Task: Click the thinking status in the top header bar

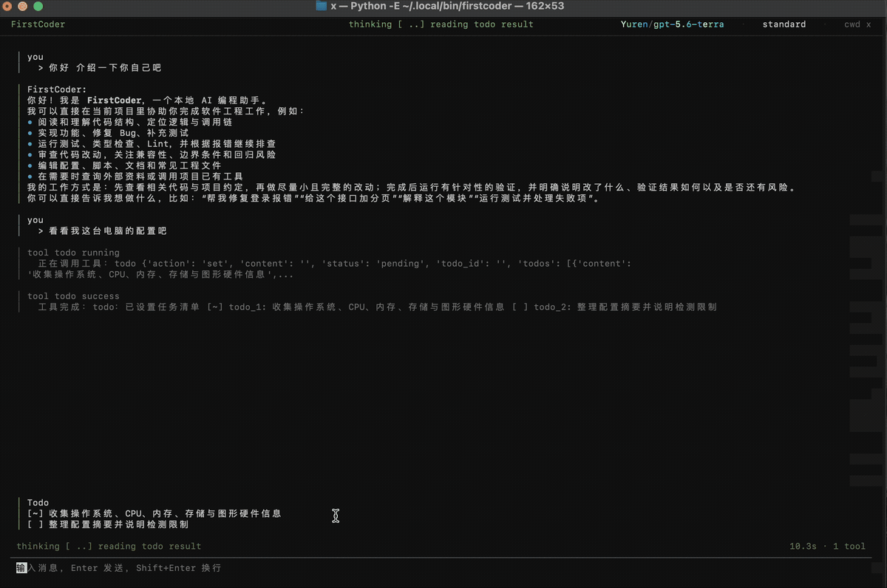Action: point(441,24)
